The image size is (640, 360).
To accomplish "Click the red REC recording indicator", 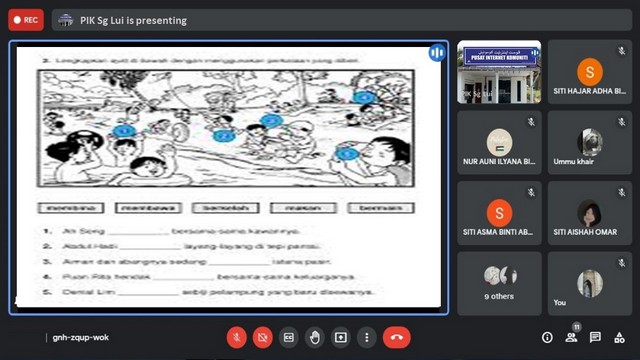I will (x=26, y=20).
